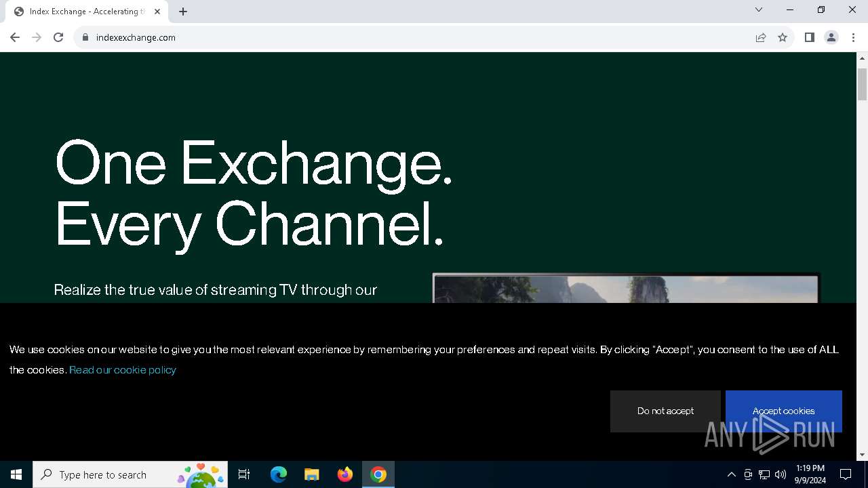
Task: Launch Microsoft Edge from the taskbar
Action: click(x=279, y=474)
